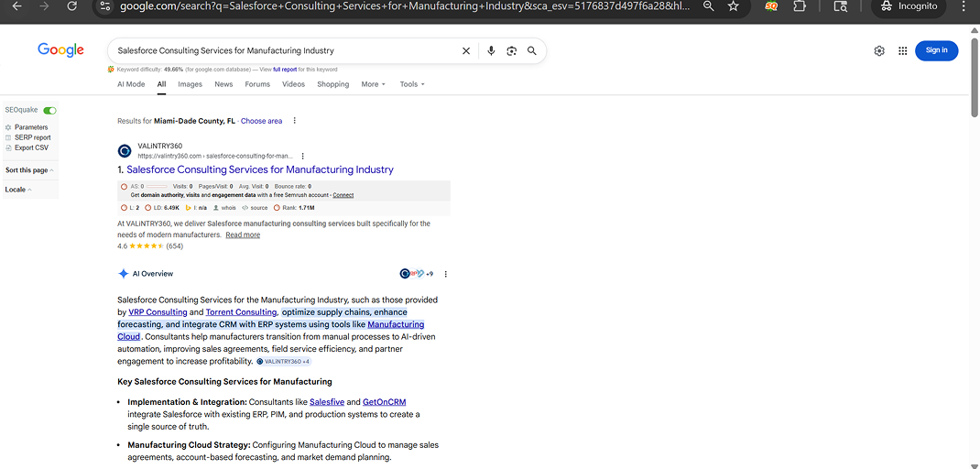Open Google Lens image search
The image size is (980, 469).
(512, 51)
